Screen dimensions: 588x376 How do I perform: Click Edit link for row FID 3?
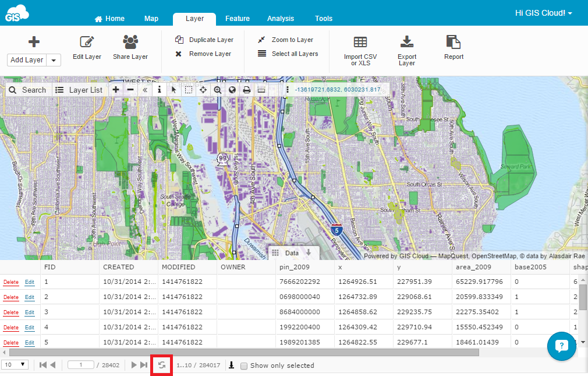pyautogui.click(x=29, y=312)
